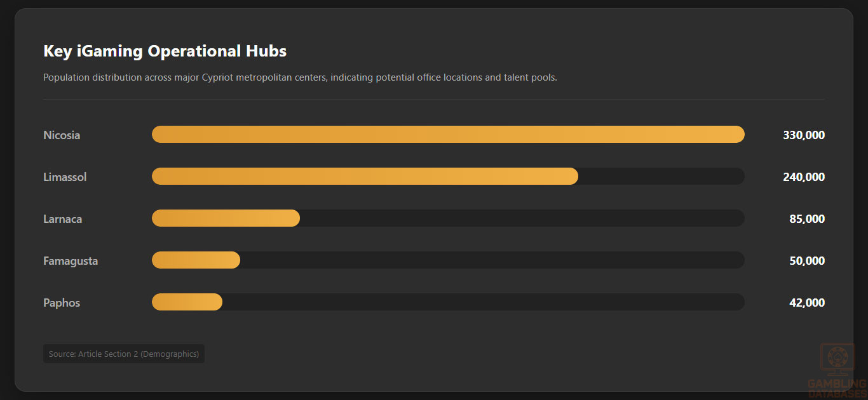Click the Gambling Databases watermark text
This screenshot has height=400, width=868.
pyautogui.click(x=837, y=389)
